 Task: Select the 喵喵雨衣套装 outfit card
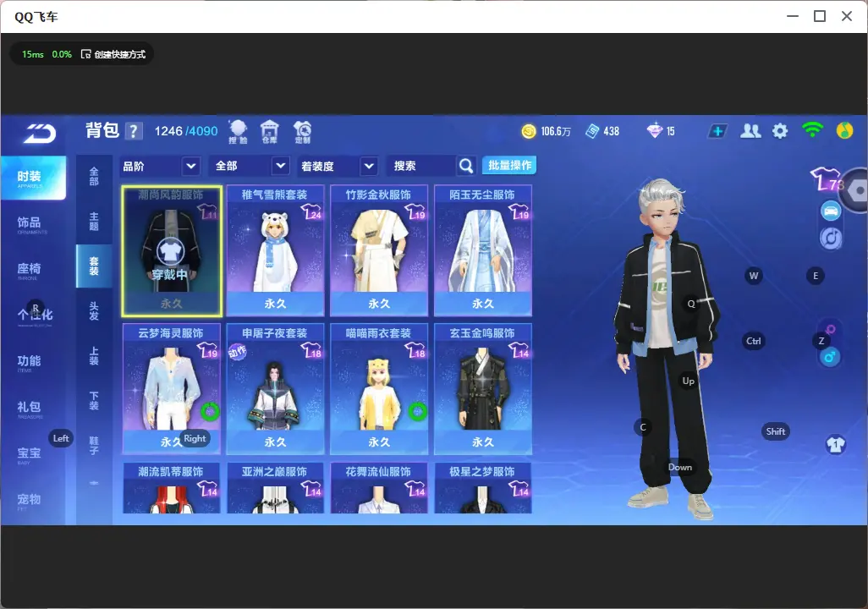[x=379, y=389]
